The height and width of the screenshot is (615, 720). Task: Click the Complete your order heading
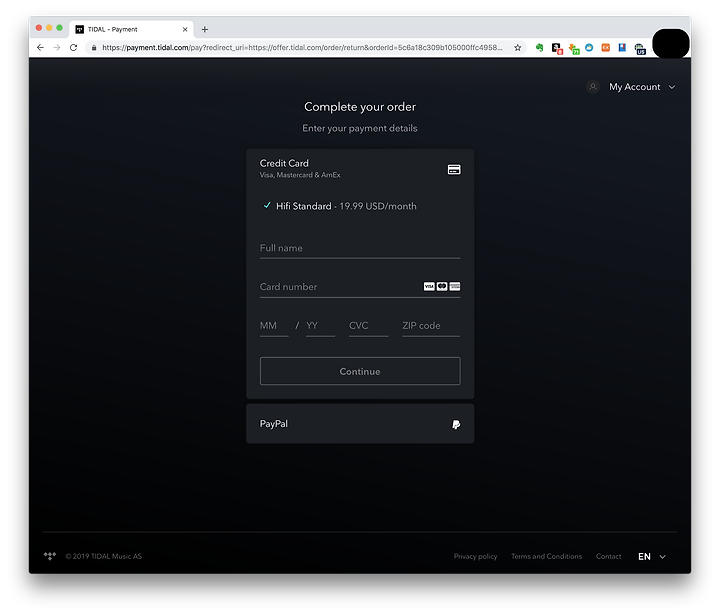coord(360,107)
